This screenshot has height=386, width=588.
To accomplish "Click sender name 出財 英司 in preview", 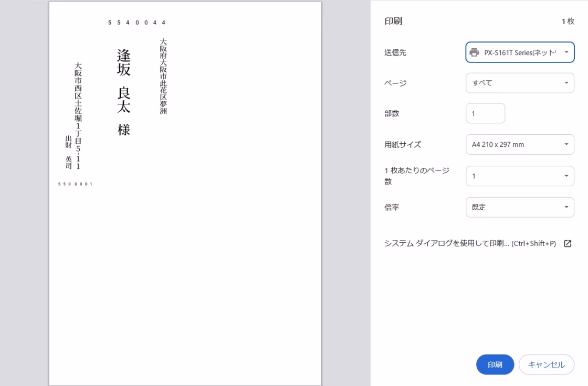I will [x=68, y=152].
